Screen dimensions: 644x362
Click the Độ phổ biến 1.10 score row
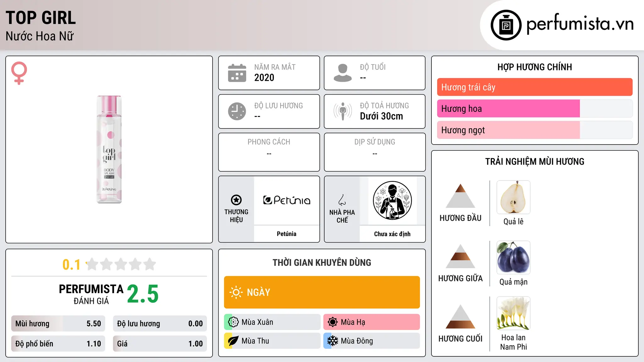pos(58,344)
